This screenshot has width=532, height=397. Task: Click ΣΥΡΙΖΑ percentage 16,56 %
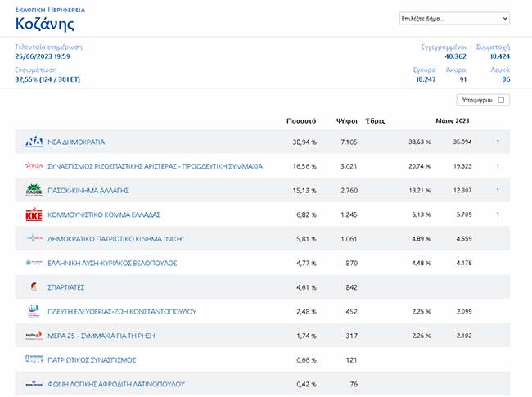tap(304, 166)
